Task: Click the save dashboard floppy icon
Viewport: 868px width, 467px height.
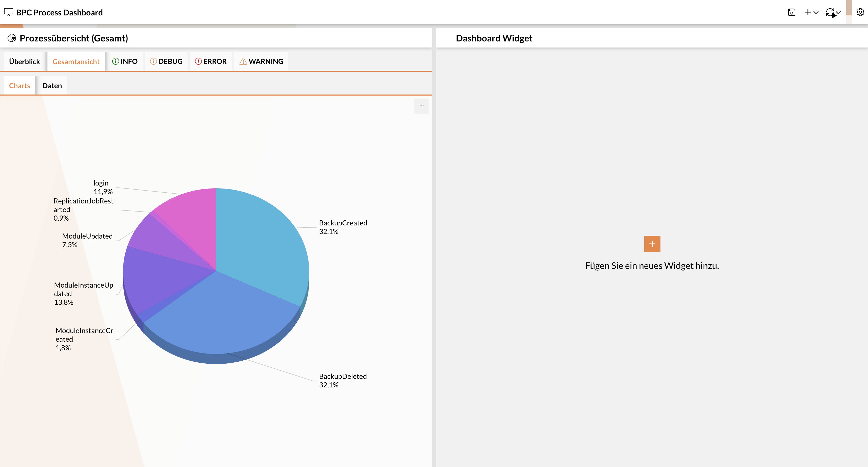Action: click(x=792, y=12)
